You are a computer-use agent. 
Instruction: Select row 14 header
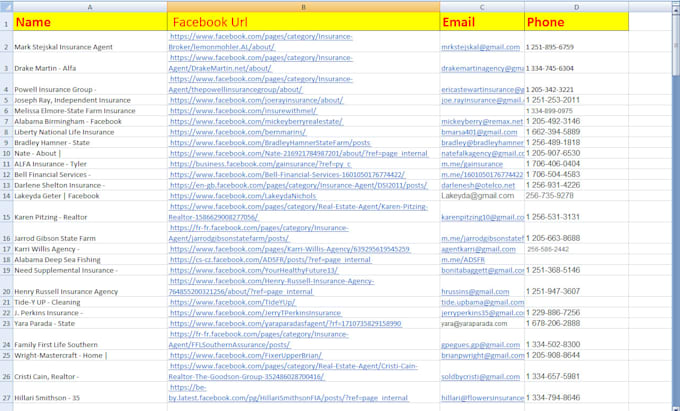pos(6,196)
